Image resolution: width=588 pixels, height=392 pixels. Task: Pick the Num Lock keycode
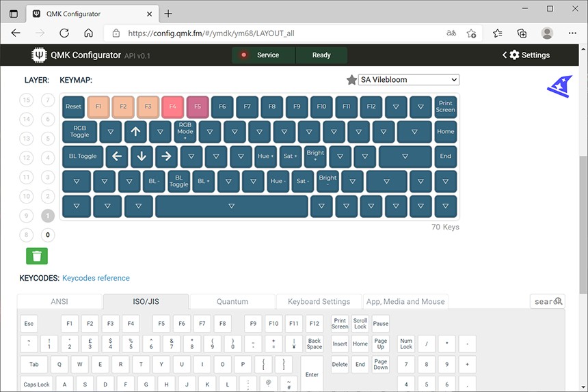point(406,344)
